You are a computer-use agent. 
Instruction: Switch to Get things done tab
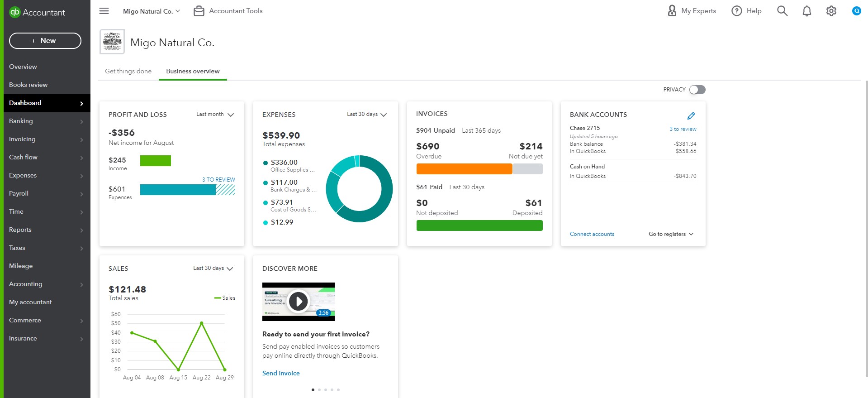(x=128, y=71)
